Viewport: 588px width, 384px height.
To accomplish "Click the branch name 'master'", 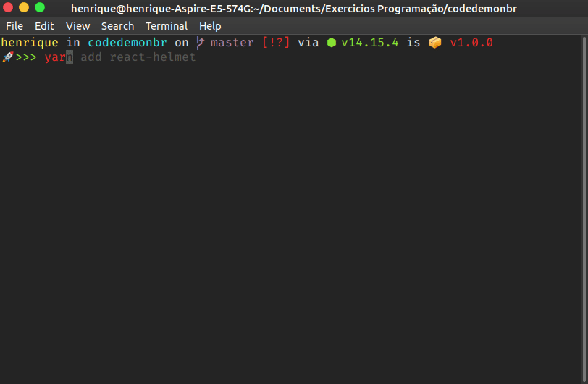I will 232,43.
